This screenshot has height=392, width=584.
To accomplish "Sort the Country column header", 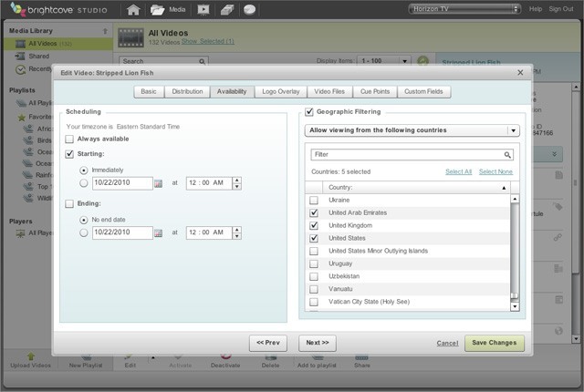I will point(416,188).
